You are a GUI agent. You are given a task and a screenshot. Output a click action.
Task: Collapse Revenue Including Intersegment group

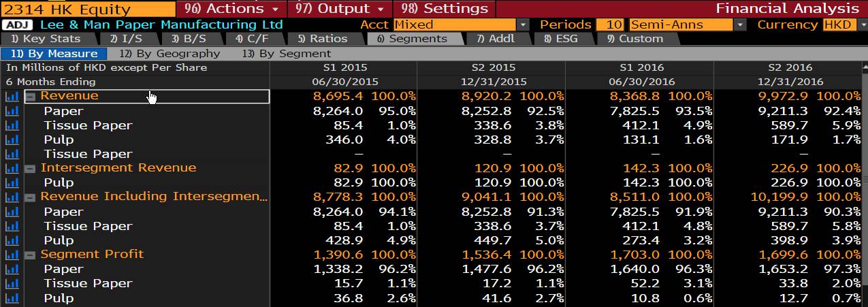[31, 197]
